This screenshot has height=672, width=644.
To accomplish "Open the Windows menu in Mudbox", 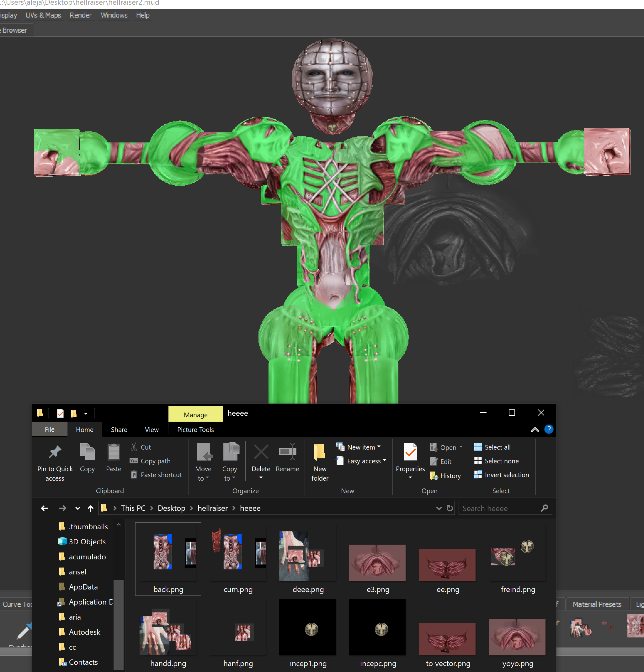I will [x=114, y=15].
